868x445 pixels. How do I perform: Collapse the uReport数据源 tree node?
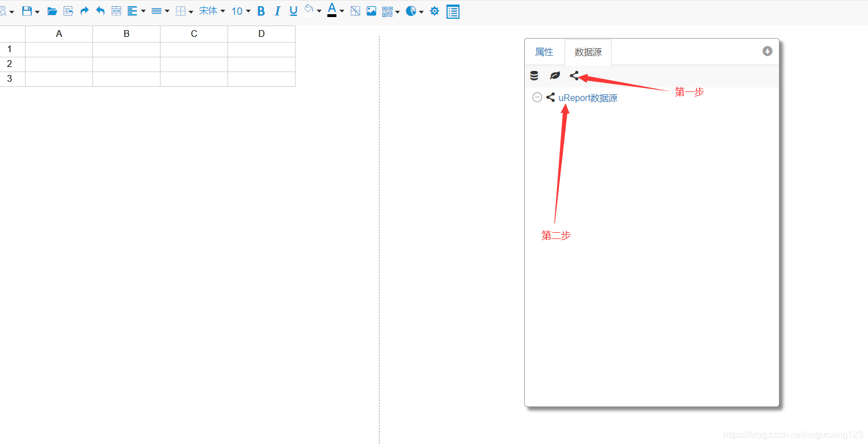pyautogui.click(x=537, y=97)
